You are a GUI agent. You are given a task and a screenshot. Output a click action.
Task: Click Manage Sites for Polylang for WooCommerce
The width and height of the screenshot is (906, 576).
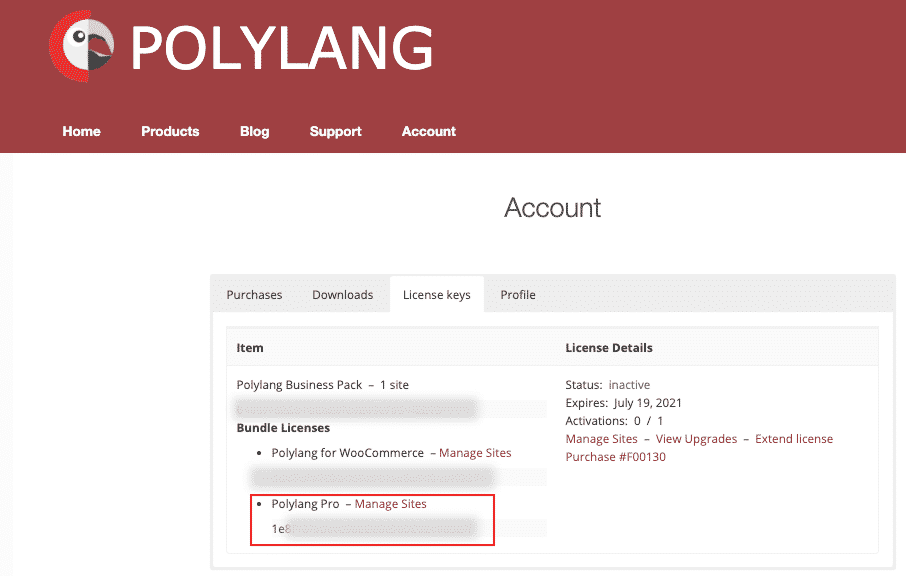[475, 452]
